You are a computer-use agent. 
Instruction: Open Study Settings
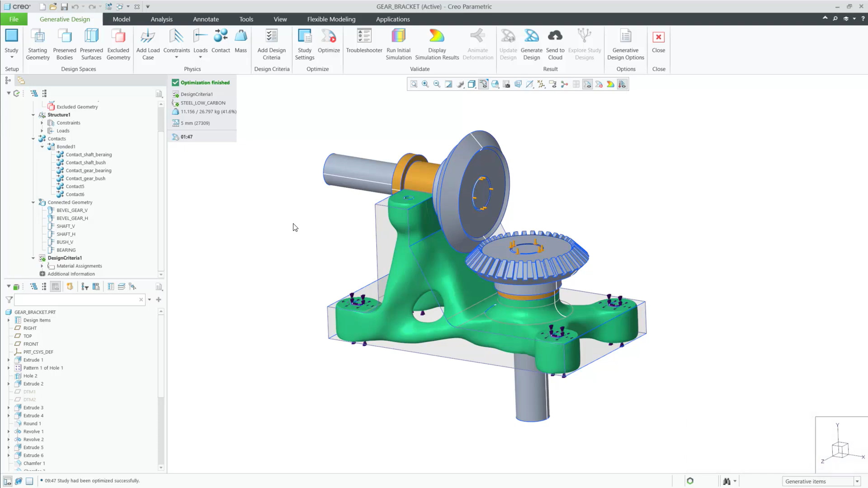tap(305, 44)
